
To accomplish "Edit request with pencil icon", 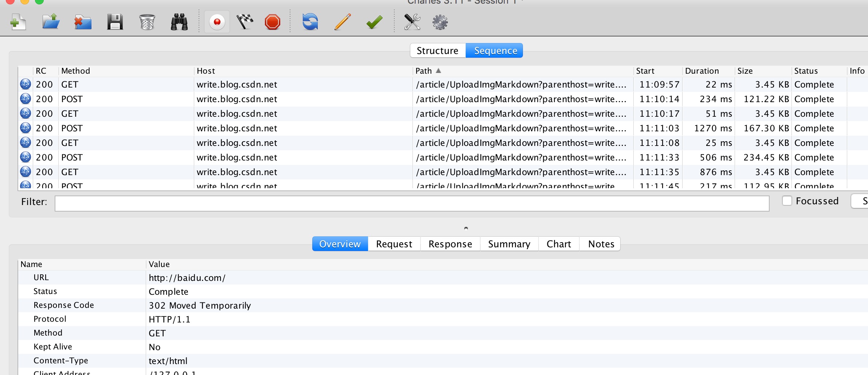I will (343, 22).
